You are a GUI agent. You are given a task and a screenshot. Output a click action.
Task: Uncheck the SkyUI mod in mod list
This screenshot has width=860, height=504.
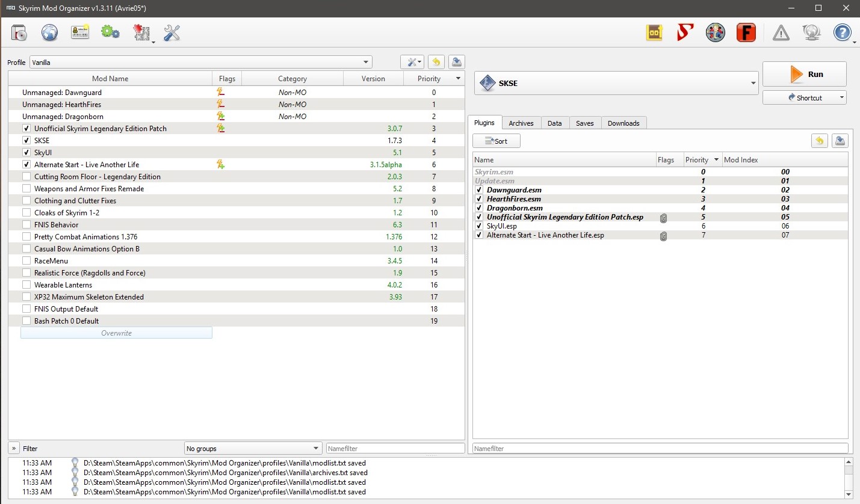tap(26, 153)
